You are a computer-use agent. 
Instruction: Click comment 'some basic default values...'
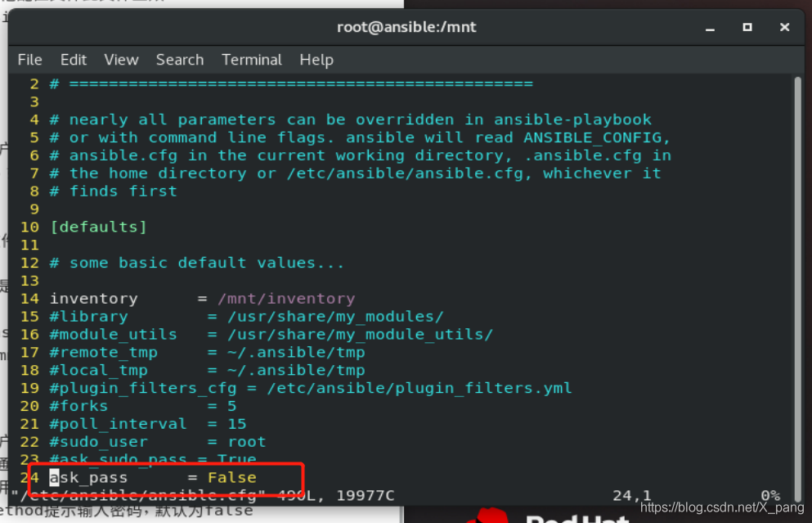click(x=207, y=263)
